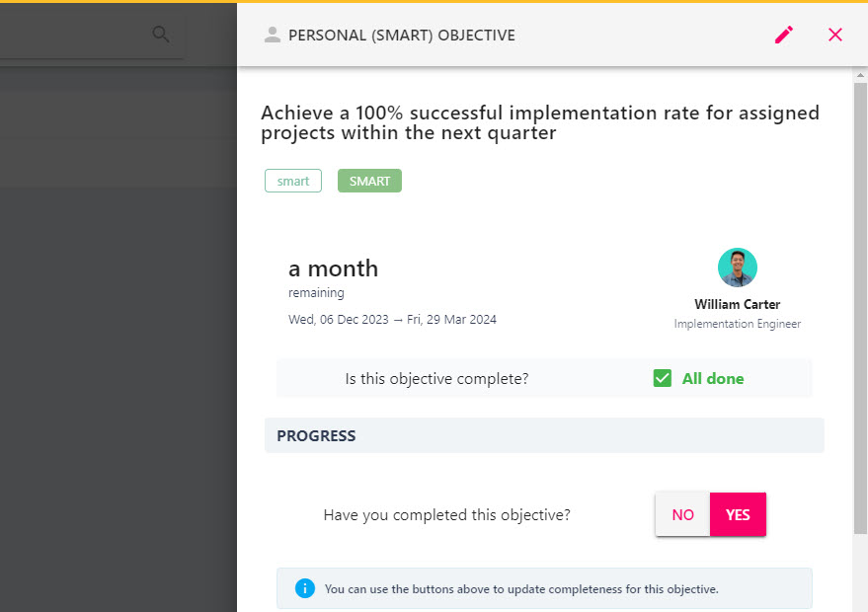Click the scrollbar up arrow

point(860,75)
